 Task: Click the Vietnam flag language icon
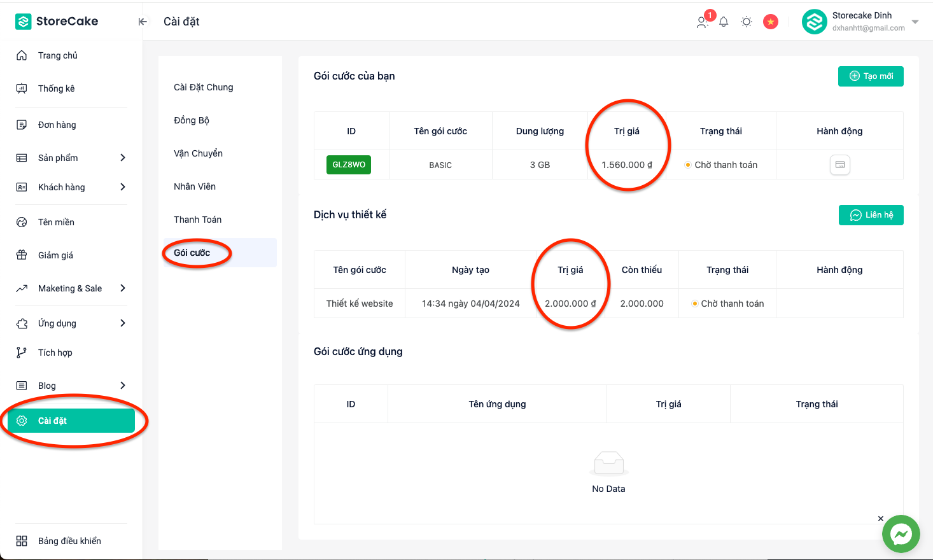point(771,22)
